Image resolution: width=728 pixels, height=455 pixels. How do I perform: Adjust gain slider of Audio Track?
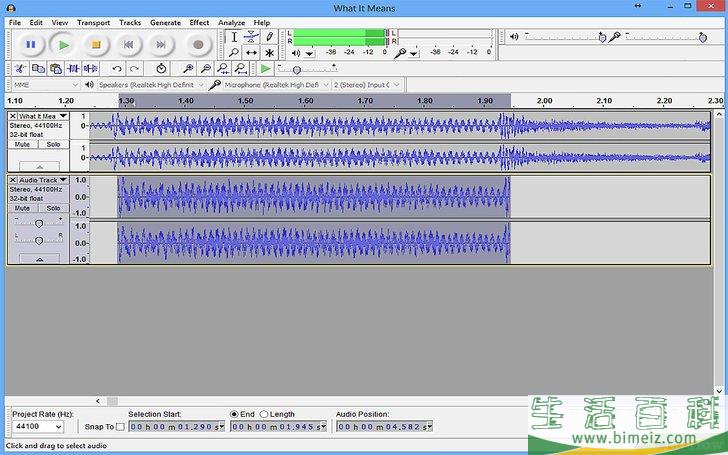coord(39,223)
